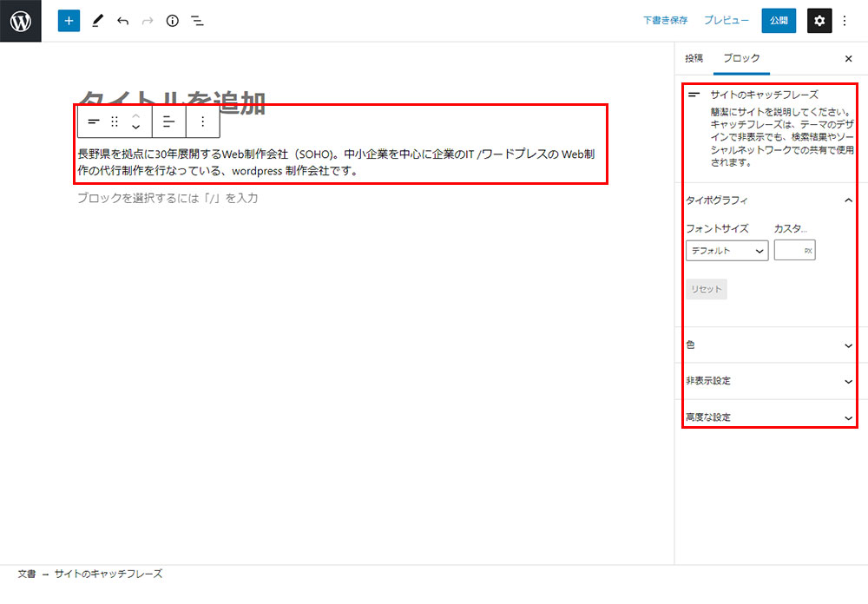Open text alignment options in block toolbar
The height and width of the screenshot is (604, 868).
click(x=168, y=121)
